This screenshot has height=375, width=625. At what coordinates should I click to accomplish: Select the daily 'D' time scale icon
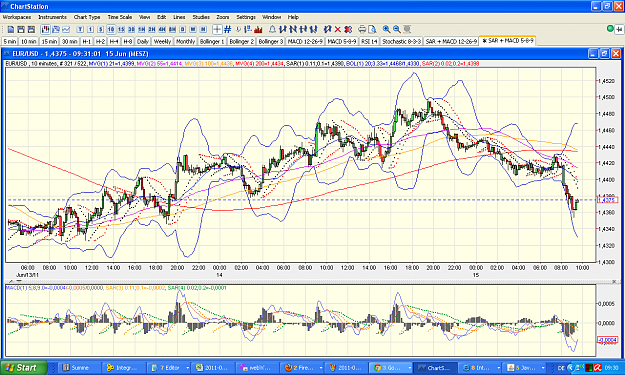pyautogui.click(x=183, y=29)
